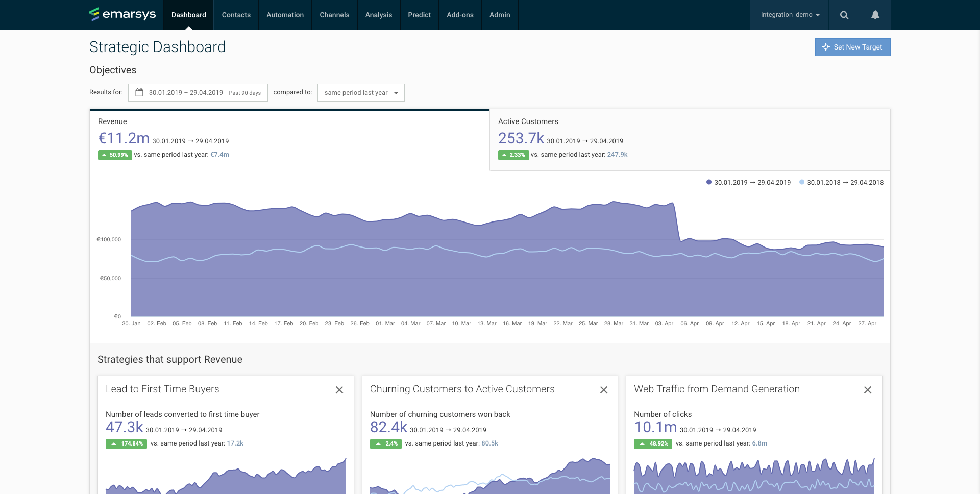
Task: Click the Emarsys logo
Action: 122,14
